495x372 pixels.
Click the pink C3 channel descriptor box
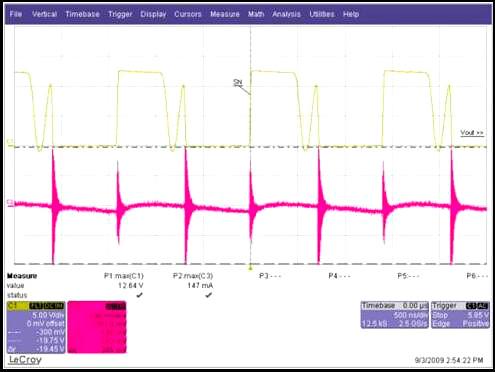[97, 327]
